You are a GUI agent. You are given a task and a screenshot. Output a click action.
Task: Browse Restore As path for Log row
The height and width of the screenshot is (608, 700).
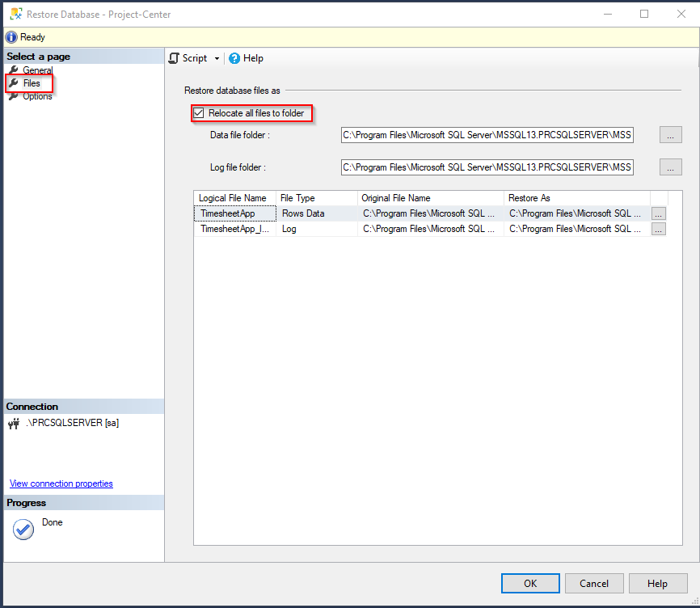(659, 229)
